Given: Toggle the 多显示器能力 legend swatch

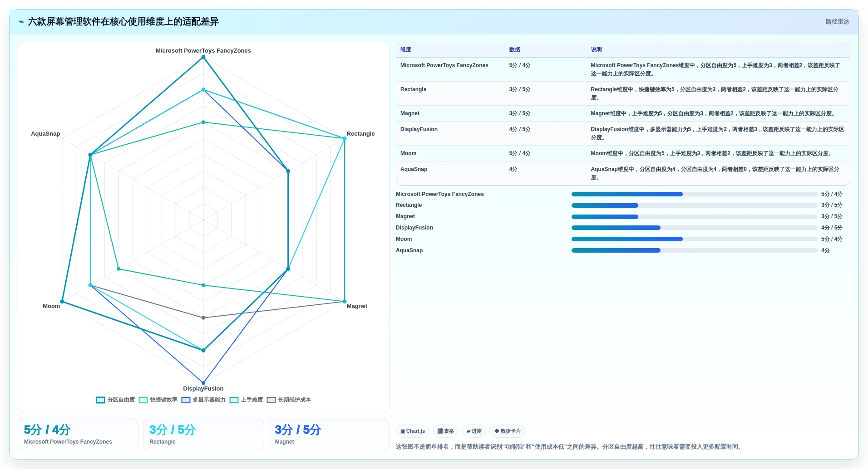Looking at the screenshot, I should (x=186, y=400).
